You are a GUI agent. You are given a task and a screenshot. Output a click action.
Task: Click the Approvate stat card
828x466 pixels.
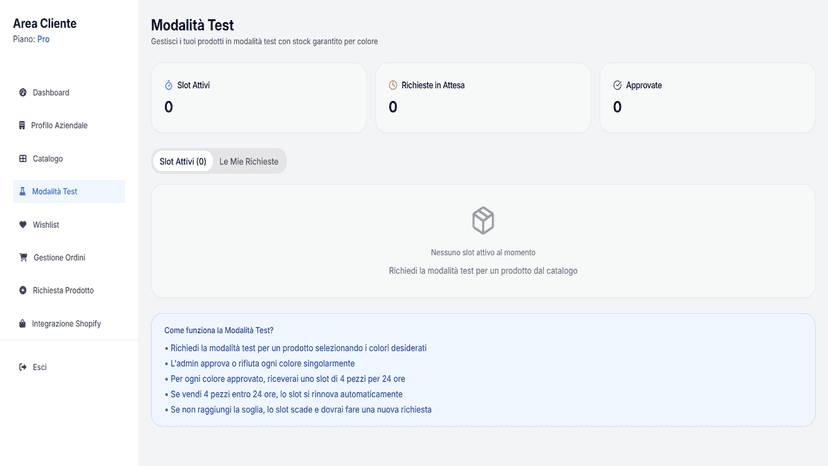click(708, 98)
